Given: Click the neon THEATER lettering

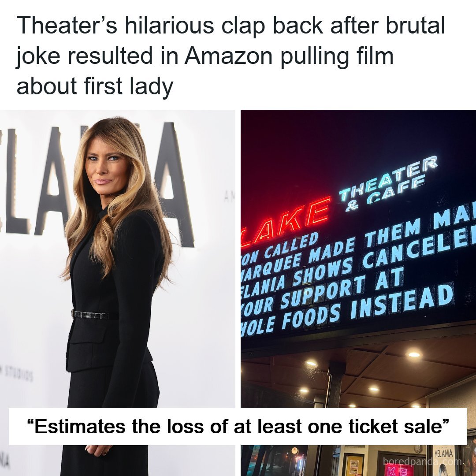Looking at the screenshot, I should tap(388, 178).
